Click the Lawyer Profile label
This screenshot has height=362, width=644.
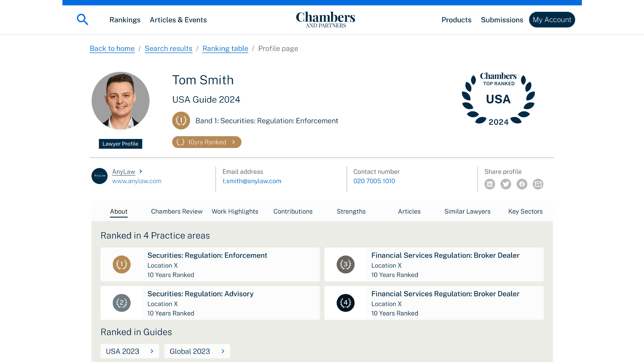pyautogui.click(x=120, y=144)
